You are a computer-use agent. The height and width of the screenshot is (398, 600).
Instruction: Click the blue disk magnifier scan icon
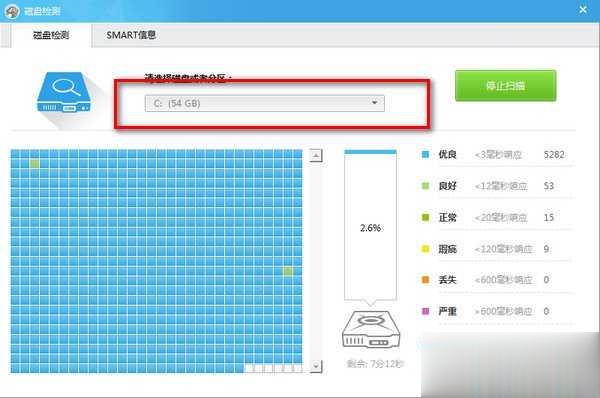(x=64, y=92)
